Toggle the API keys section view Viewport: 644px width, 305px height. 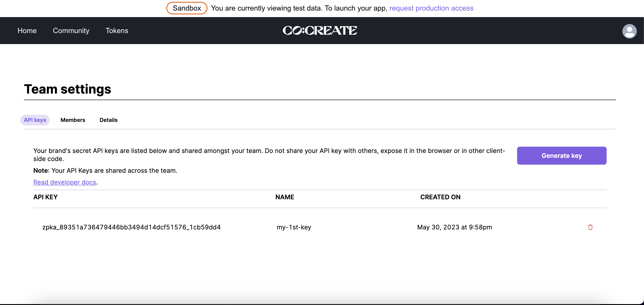[35, 119]
